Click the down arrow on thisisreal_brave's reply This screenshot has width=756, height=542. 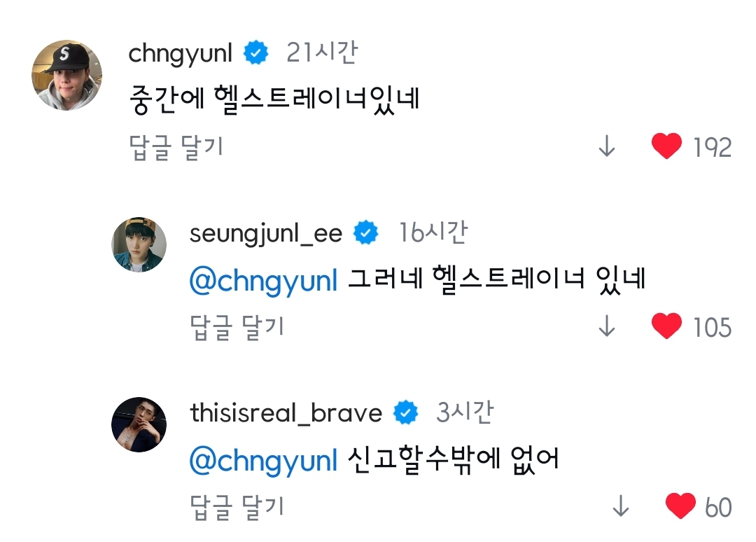pos(621,507)
